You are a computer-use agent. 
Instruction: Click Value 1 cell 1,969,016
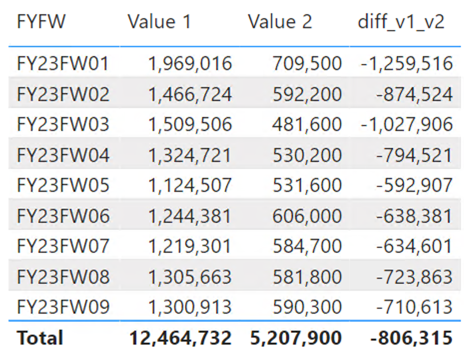pos(190,63)
